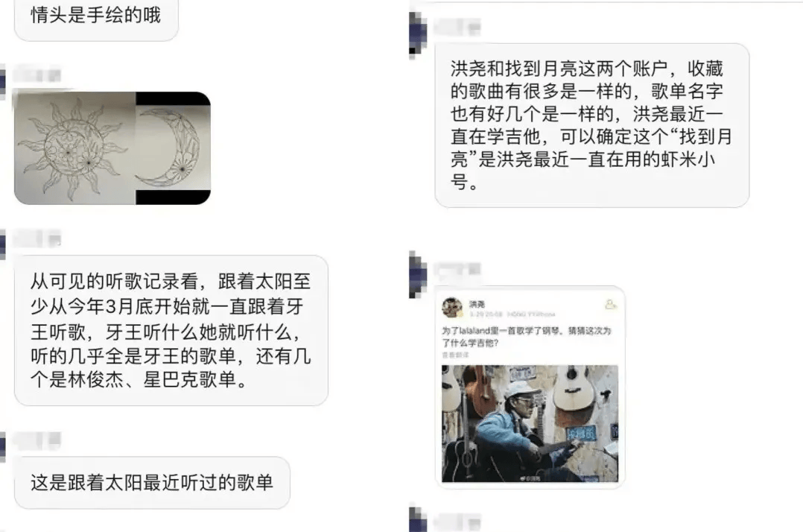
Task: Open 洪尧's round profile avatar in the post
Action: [x=452, y=307]
